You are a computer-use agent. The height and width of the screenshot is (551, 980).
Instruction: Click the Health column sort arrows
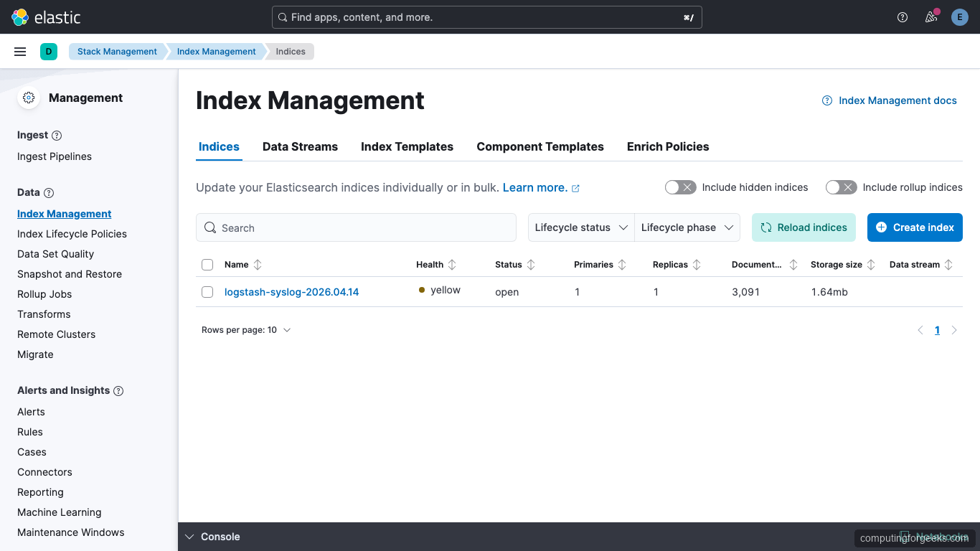[451, 264]
